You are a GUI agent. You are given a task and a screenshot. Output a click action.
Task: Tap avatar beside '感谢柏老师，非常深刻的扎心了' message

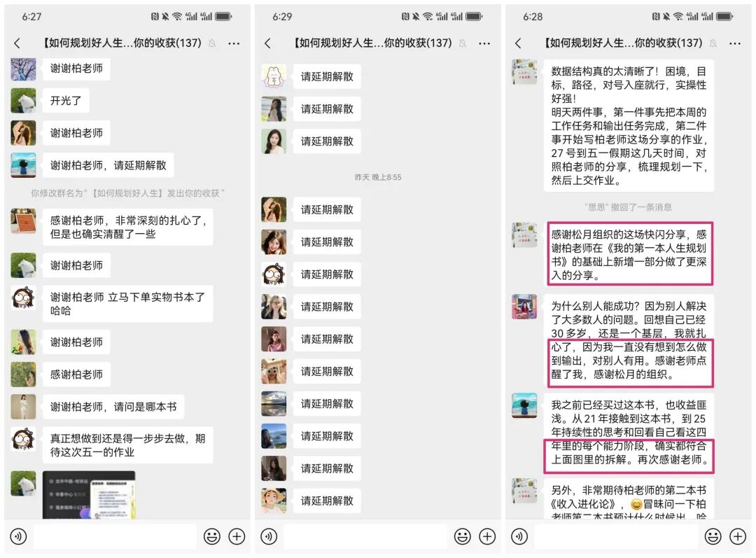[x=23, y=221]
